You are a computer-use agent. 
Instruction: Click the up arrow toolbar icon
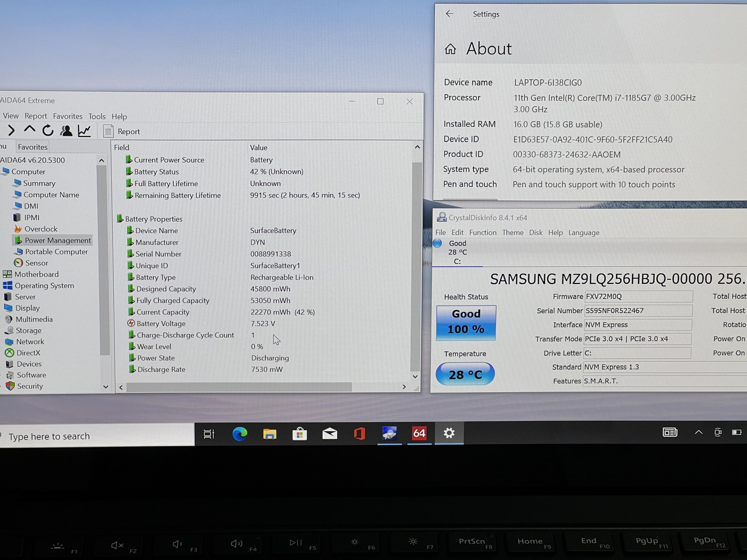point(30,130)
